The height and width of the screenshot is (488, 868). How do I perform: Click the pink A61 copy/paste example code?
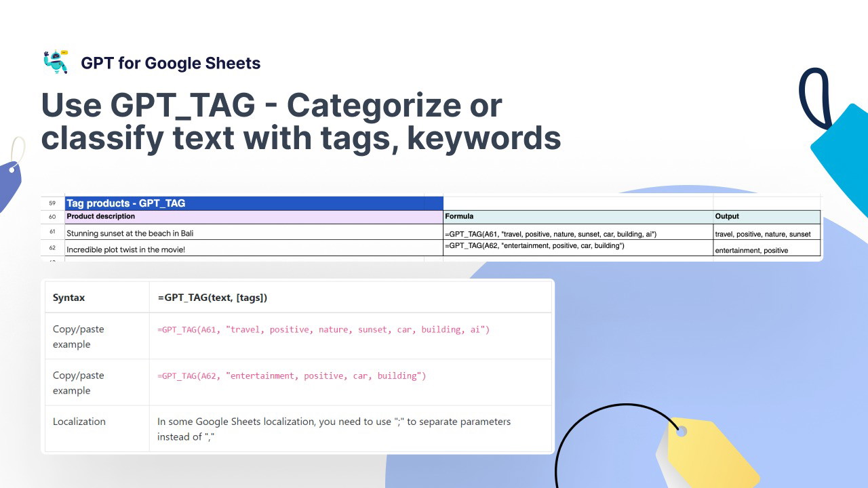tap(323, 330)
